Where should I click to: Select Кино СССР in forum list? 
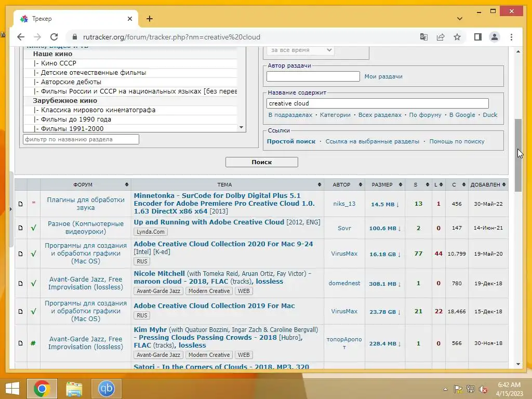point(130,63)
